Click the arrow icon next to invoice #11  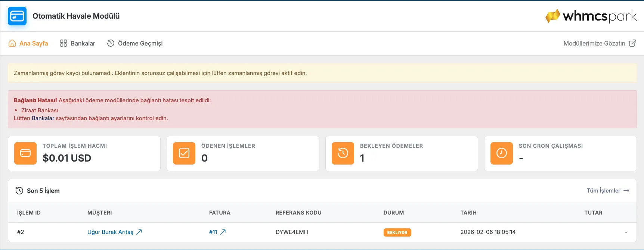(223, 232)
